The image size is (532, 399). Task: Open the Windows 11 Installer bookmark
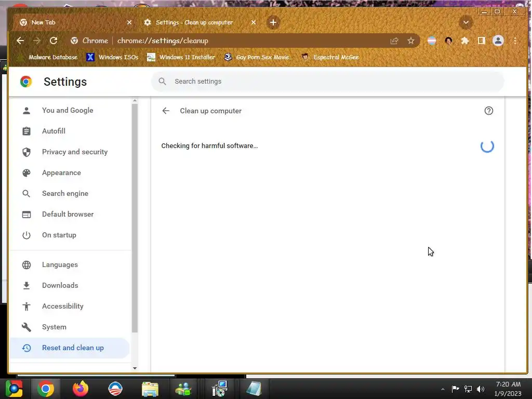tap(181, 57)
